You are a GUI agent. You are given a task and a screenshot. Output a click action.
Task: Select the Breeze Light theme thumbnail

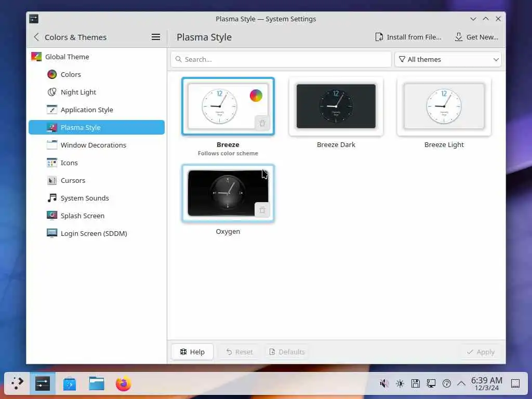[444, 106]
